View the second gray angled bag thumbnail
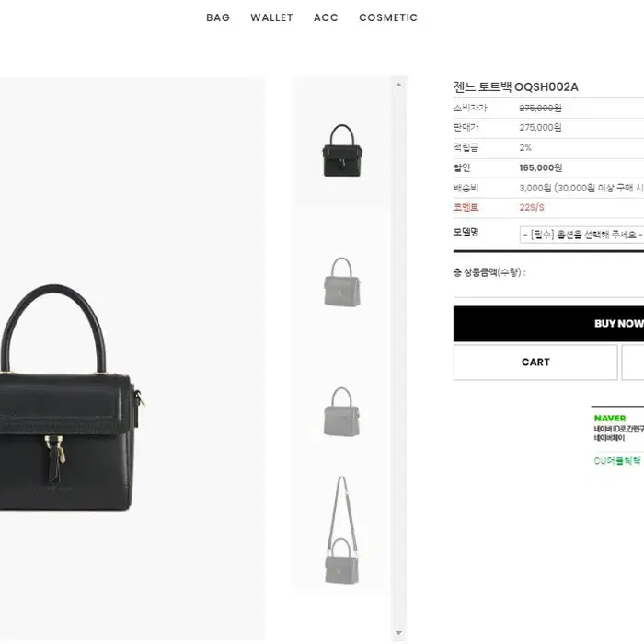The width and height of the screenshot is (644, 644). coord(341,282)
